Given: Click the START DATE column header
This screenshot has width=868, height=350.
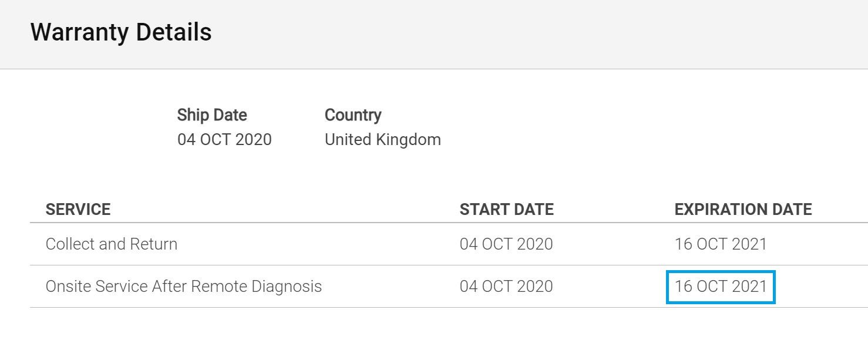Looking at the screenshot, I should click(x=507, y=210).
